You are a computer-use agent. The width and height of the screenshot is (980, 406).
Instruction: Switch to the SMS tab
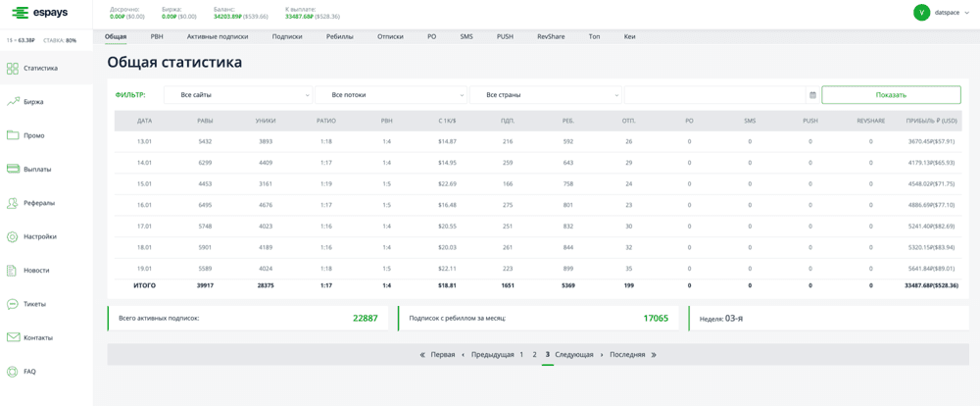(466, 37)
